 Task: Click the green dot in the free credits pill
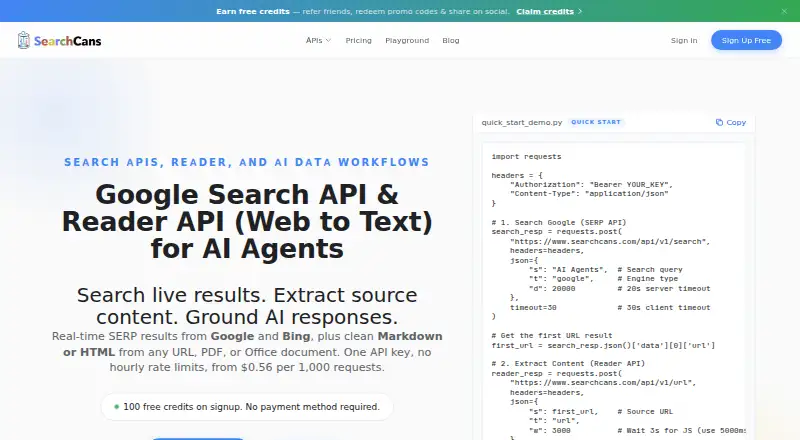(116, 407)
